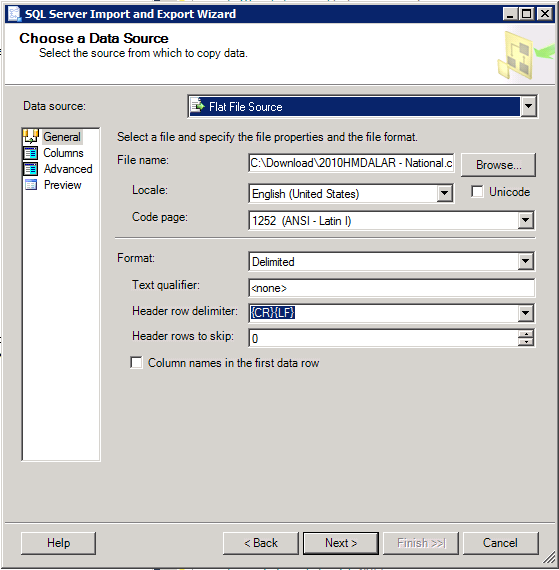Click the Preview page icon
559x570 pixels.
click(31, 185)
